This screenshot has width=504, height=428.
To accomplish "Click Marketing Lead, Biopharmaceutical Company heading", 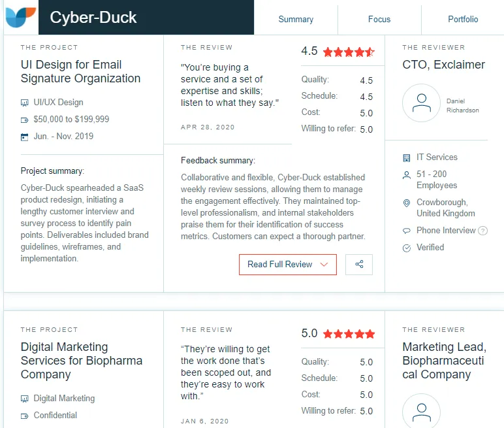I will pos(444,361).
